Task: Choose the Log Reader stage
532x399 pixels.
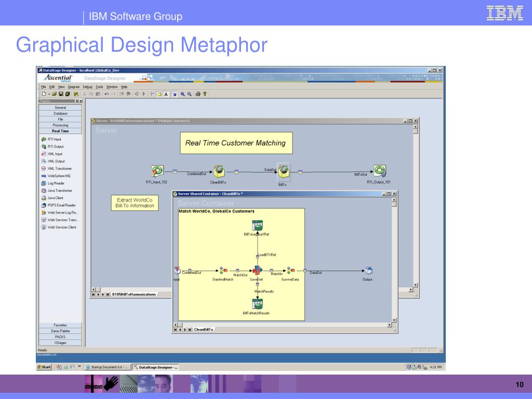Action: (52, 183)
